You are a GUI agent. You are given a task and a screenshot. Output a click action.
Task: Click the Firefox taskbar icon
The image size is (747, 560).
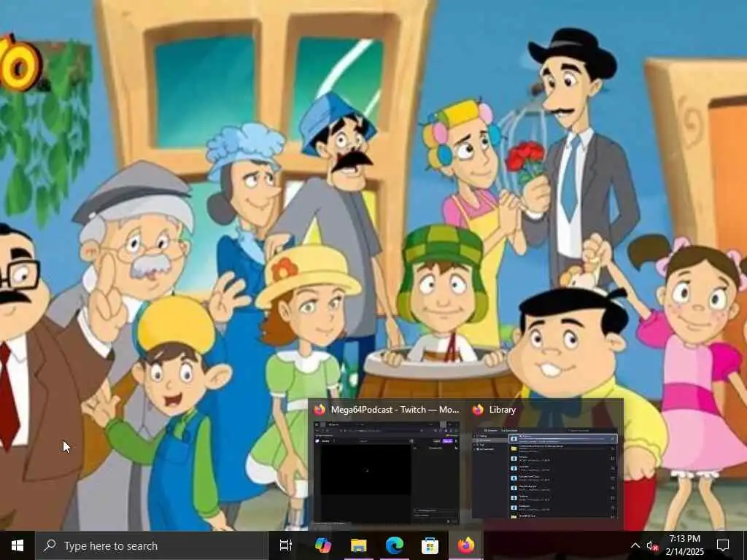point(466,545)
